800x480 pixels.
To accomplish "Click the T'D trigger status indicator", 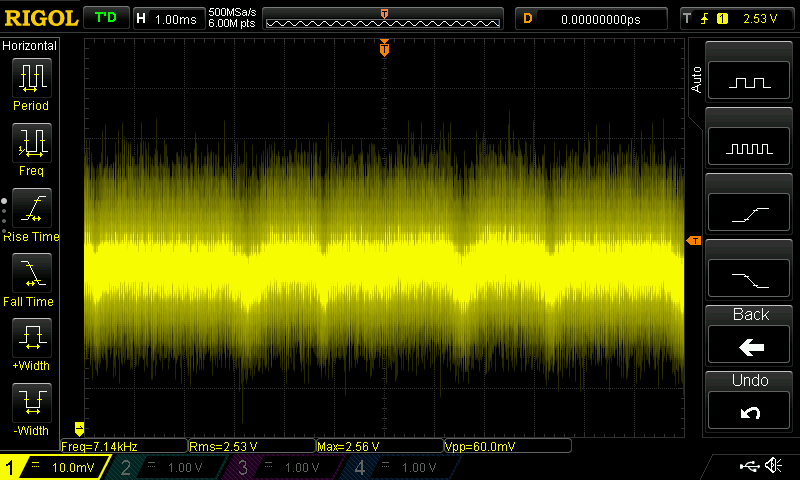I will (x=106, y=18).
